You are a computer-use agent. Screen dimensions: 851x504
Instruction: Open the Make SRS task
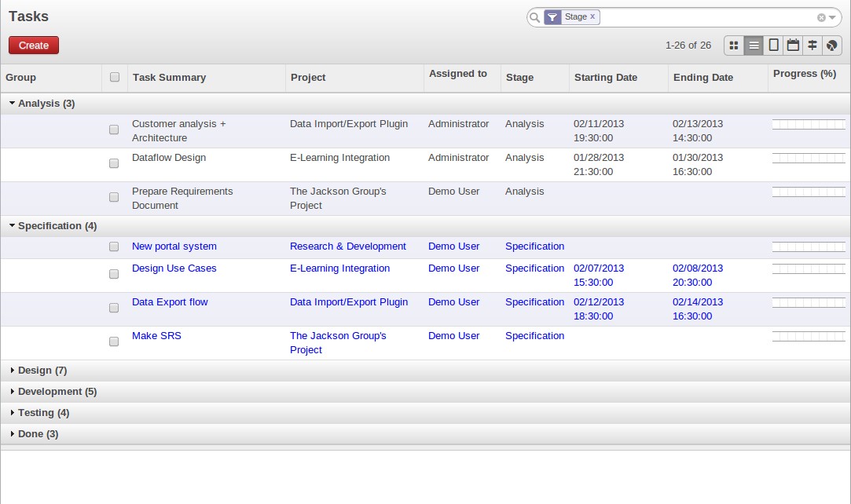(x=156, y=336)
